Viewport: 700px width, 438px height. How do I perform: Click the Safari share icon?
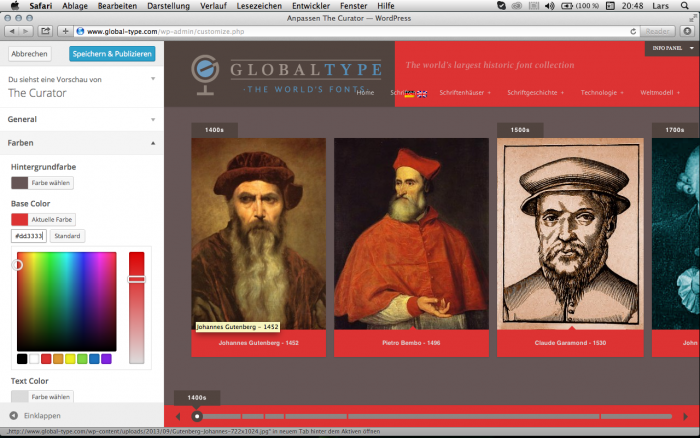click(46, 31)
